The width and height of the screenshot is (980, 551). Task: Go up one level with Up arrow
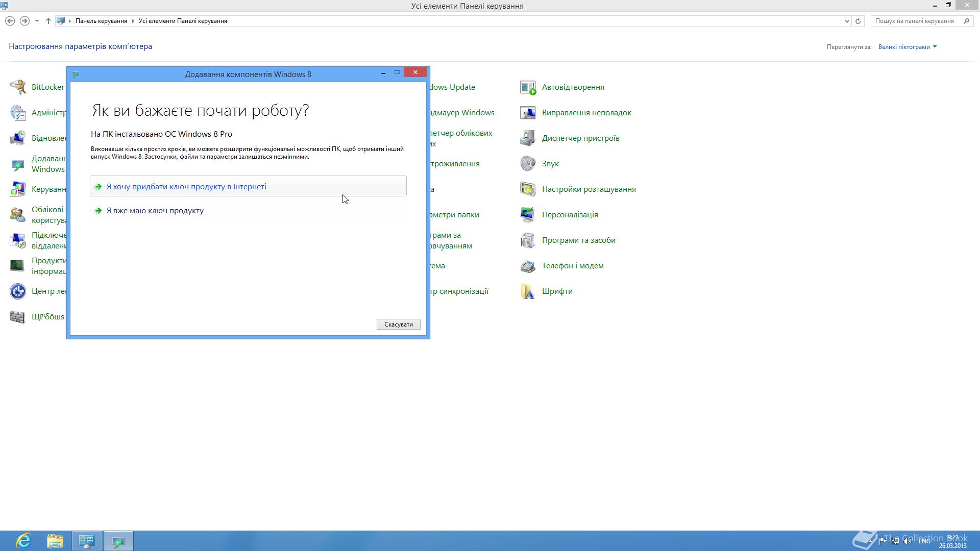point(48,21)
